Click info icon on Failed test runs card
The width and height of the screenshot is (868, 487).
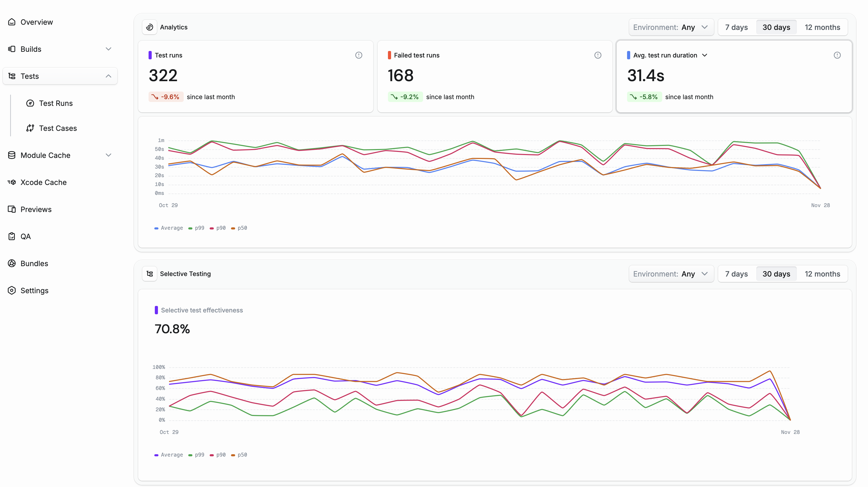coord(598,55)
